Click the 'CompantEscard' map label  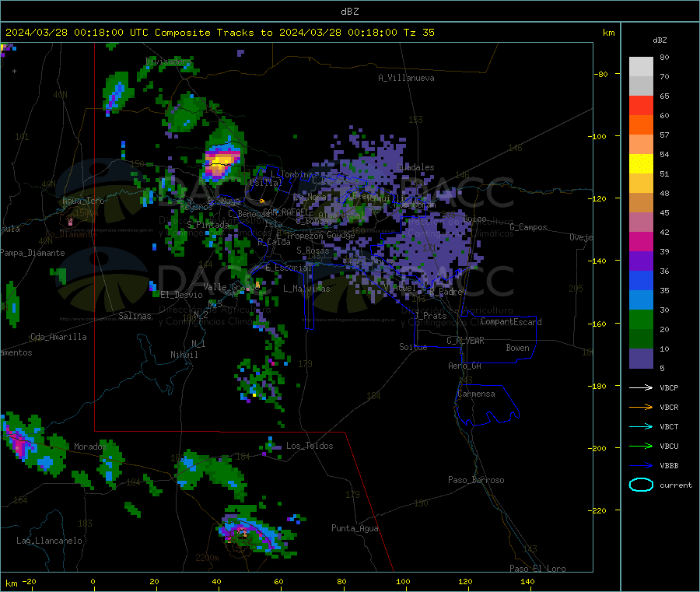point(511,322)
